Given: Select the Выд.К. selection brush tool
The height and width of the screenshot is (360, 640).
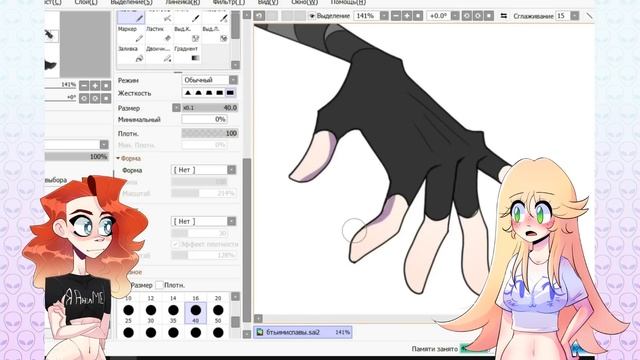Looking at the screenshot, I should 187,34.
